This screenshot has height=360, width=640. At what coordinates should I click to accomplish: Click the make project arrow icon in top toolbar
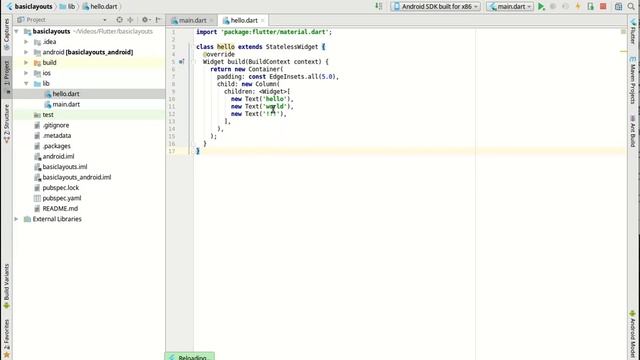(379, 7)
